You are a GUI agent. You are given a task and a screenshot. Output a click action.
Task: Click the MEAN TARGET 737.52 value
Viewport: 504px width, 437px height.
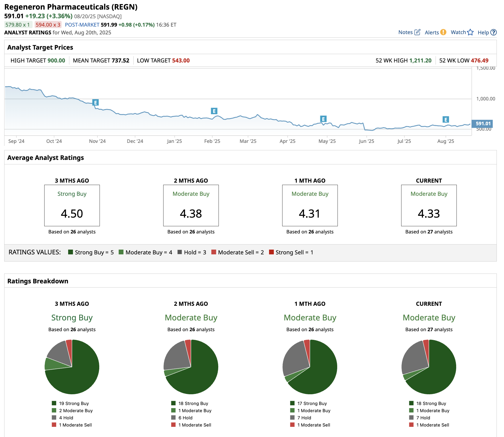point(120,60)
